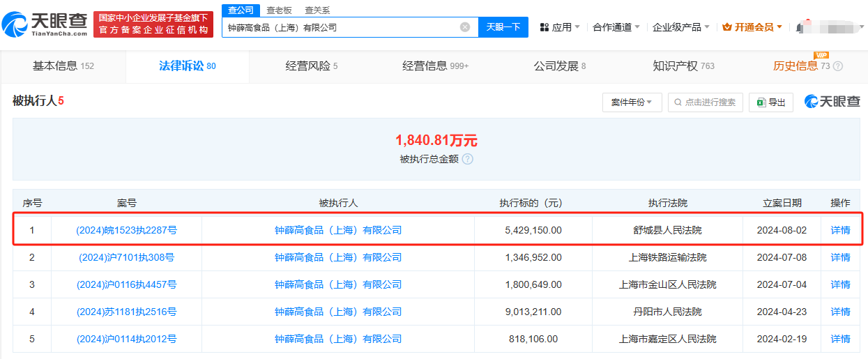Screen dimensions: 868x359
Task: Open case (2024)沪0116执4457号
Action: click(127, 284)
